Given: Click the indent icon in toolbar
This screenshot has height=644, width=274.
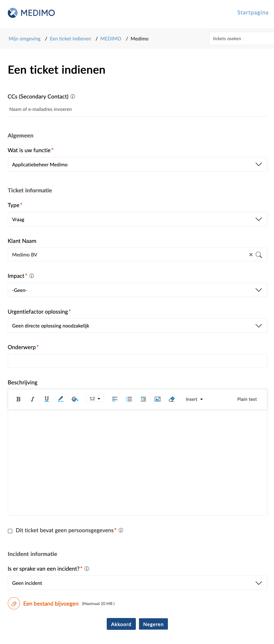Looking at the screenshot, I should click(143, 399).
